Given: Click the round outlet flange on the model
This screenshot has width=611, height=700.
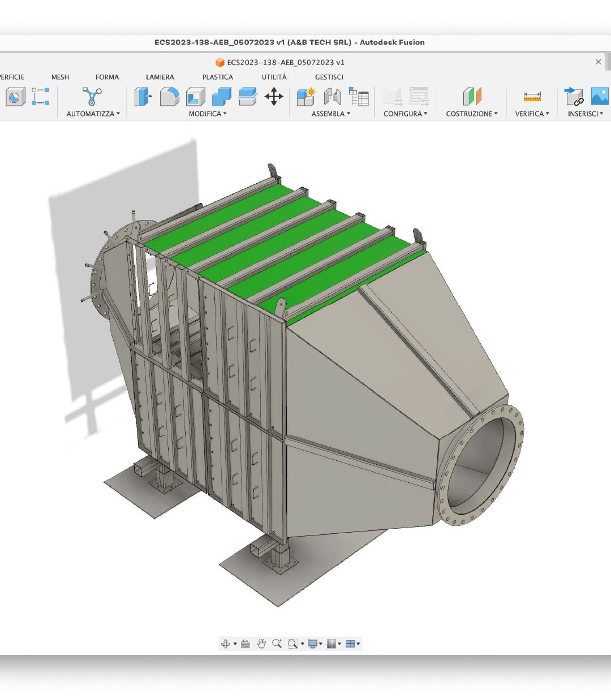Looking at the screenshot, I should (x=480, y=465).
